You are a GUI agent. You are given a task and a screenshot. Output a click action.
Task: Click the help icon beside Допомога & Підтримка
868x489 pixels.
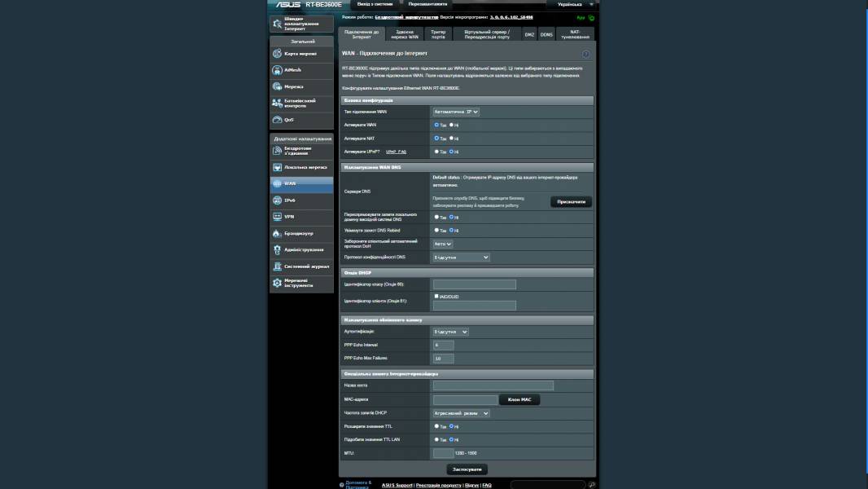click(x=341, y=485)
